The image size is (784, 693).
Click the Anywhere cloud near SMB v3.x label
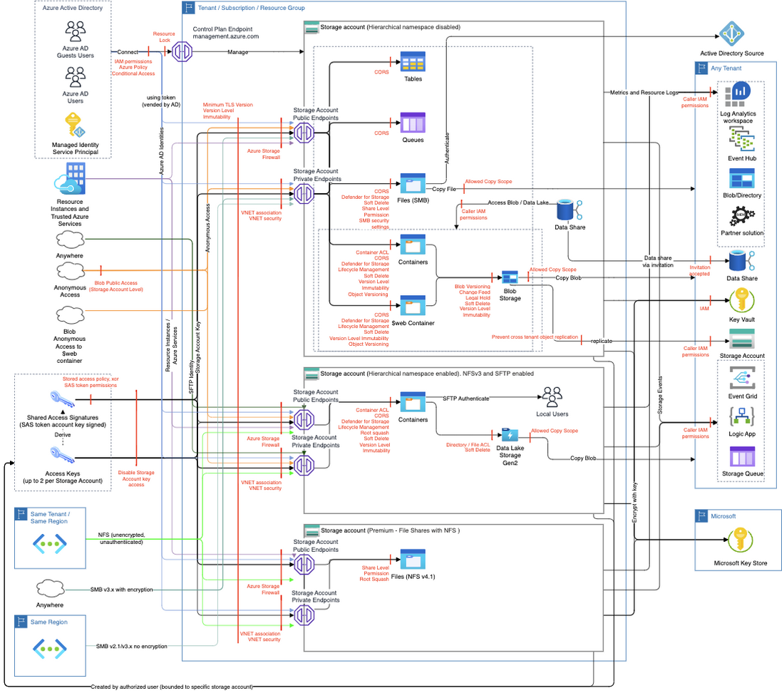(50, 589)
